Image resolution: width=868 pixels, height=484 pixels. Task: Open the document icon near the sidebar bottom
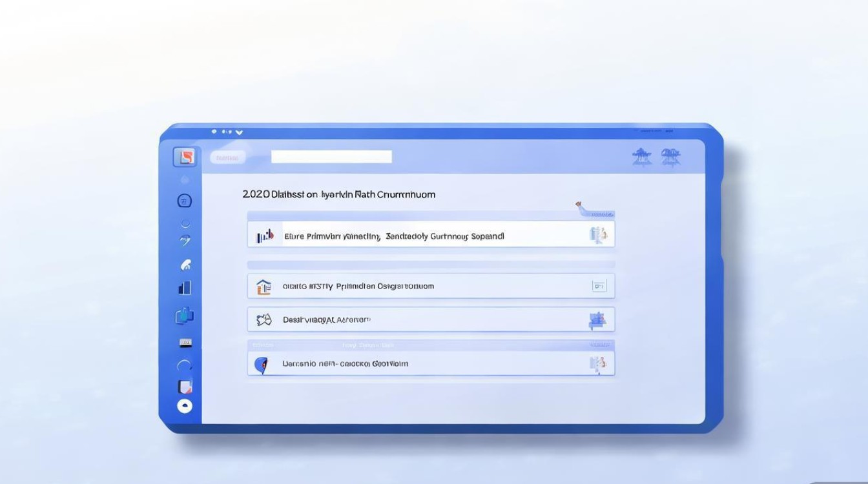click(185, 387)
